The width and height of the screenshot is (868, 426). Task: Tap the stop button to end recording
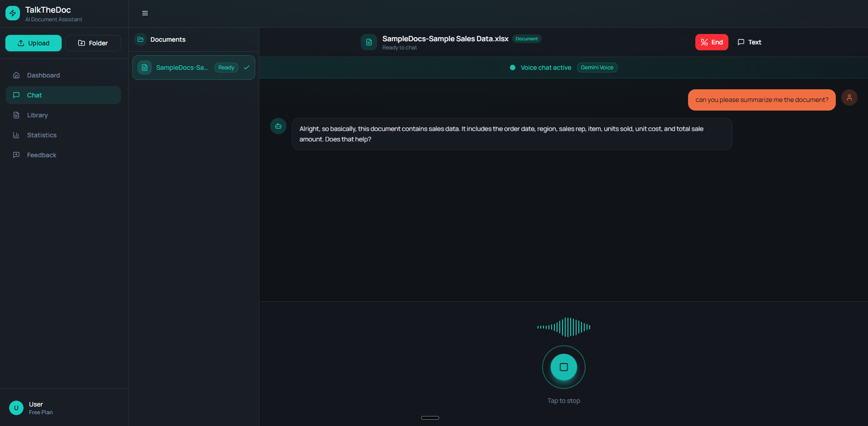point(563,367)
